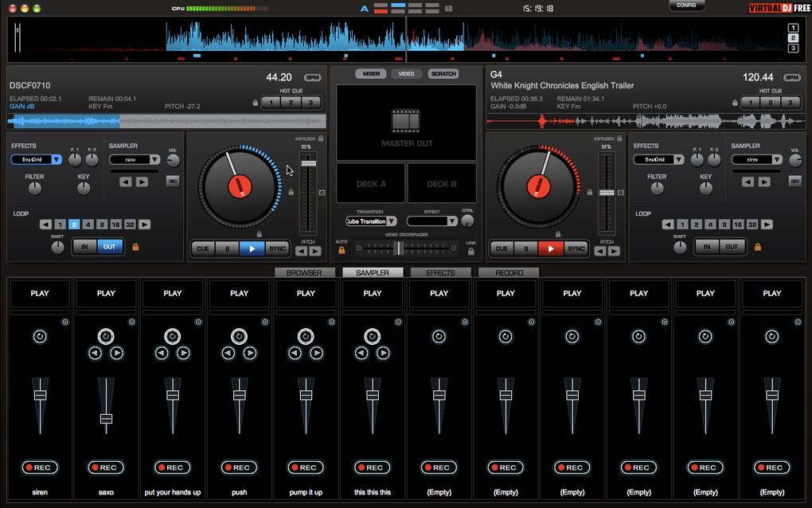Click previous sample arrow on right deck sampler
Image resolution: width=812 pixels, height=508 pixels.
tap(748, 182)
